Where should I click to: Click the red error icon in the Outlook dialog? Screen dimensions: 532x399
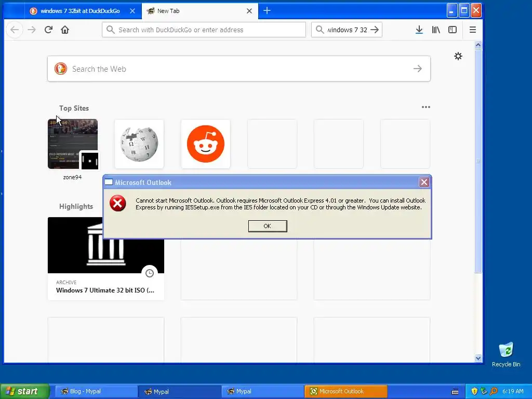[x=118, y=203]
